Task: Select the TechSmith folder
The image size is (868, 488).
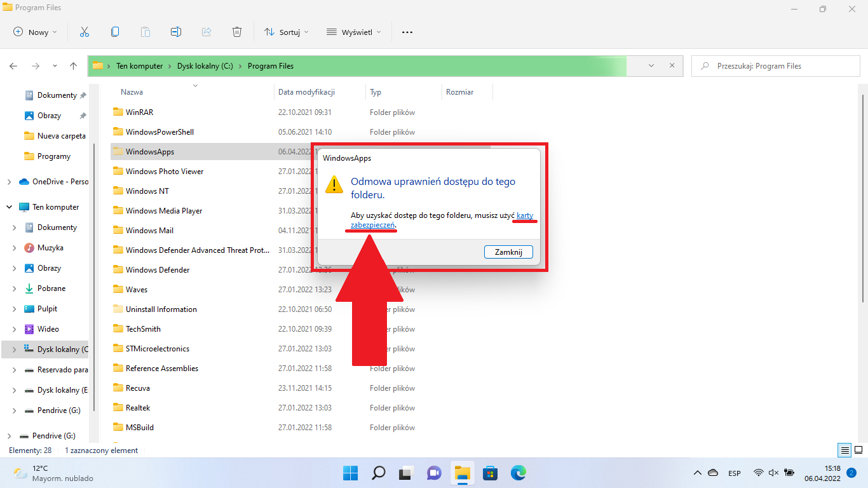Action: point(143,329)
